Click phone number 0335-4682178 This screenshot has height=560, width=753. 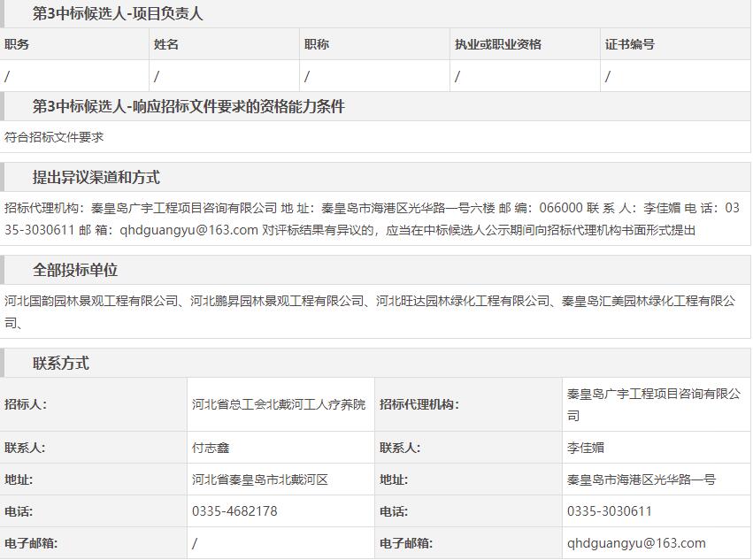point(234,511)
